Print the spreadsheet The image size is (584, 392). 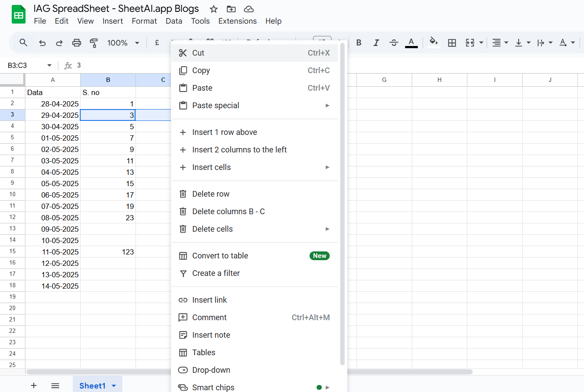77,42
